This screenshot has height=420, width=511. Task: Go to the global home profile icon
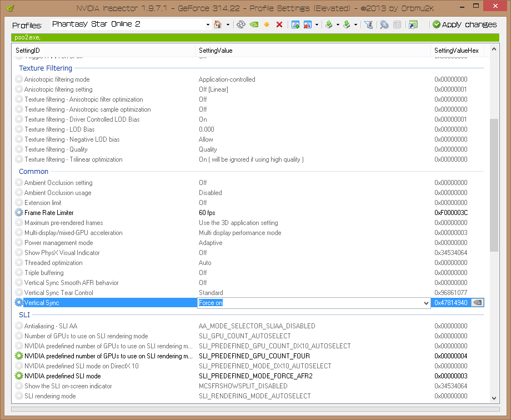[218, 24]
